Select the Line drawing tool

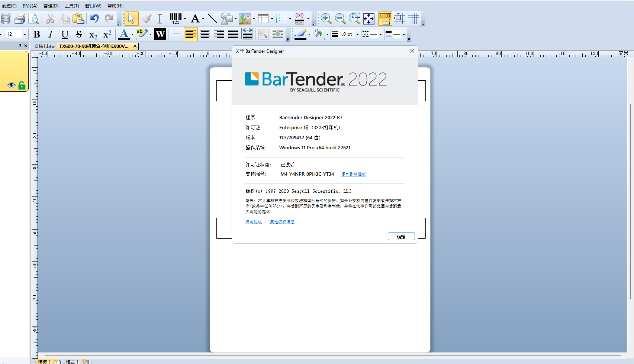[212, 19]
